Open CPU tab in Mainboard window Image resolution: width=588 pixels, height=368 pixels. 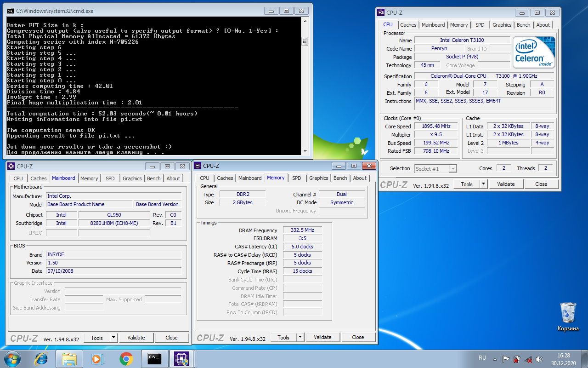point(18,178)
